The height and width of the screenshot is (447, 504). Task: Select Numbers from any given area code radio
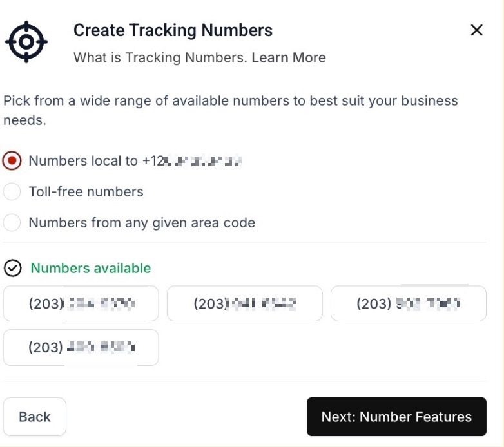[x=12, y=223]
